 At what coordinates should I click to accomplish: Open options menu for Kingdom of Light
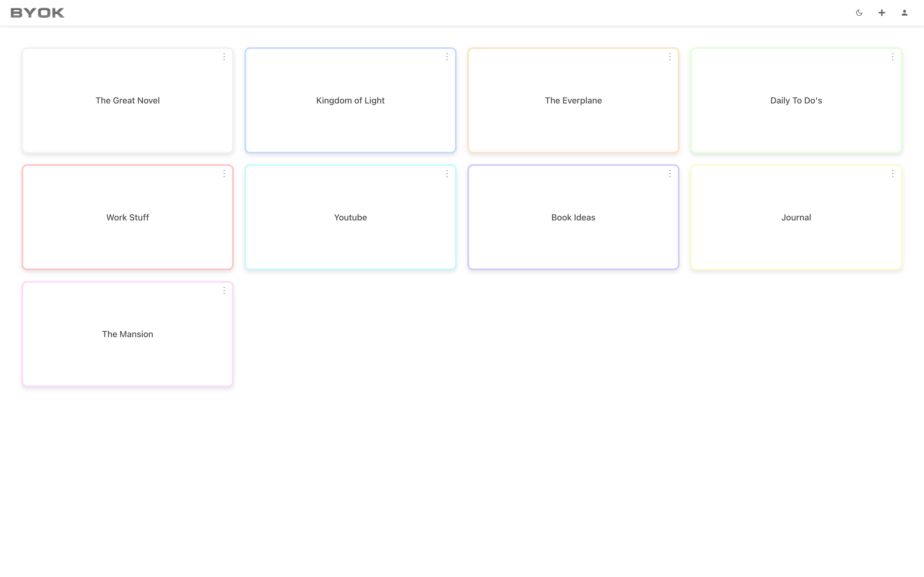point(447,56)
